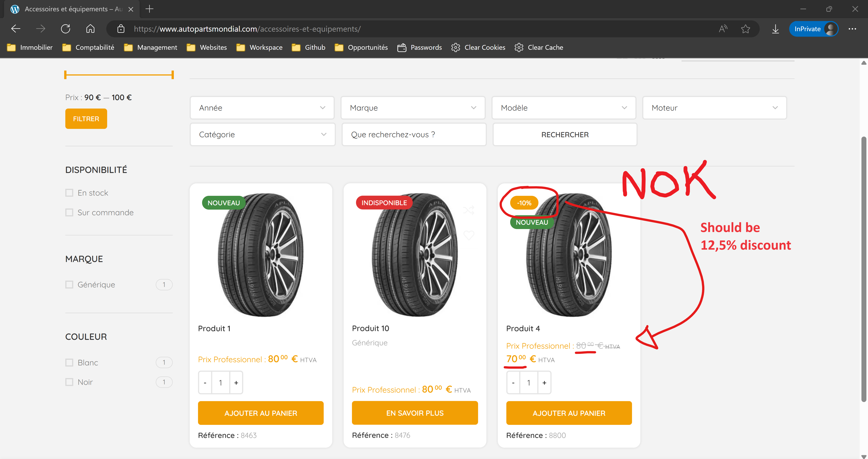The width and height of the screenshot is (868, 459).
Task: Click the Produit 1 quantity field
Action: pos(220,383)
